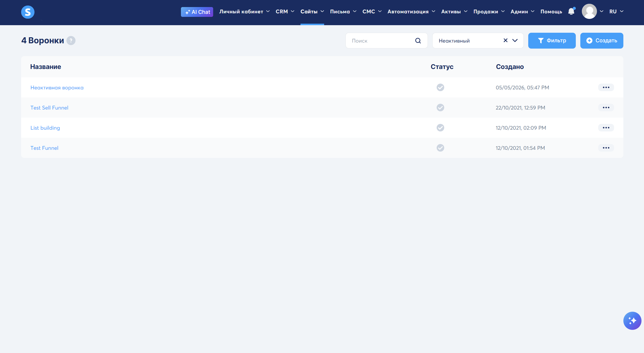Click the date 12/10/2021, 01:54 PM
This screenshot has height=353, width=644.
pos(520,148)
